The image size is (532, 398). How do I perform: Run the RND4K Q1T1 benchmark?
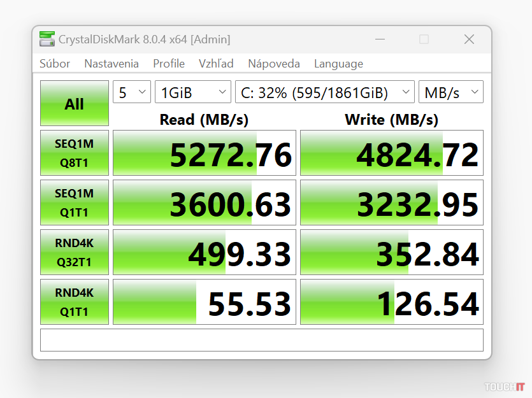click(75, 302)
